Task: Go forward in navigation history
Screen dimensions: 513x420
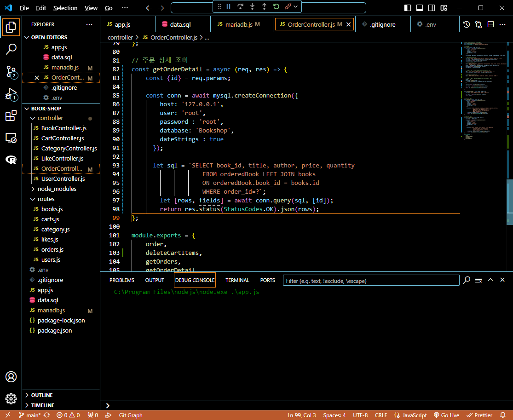Action: pyautogui.click(x=161, y=8)
